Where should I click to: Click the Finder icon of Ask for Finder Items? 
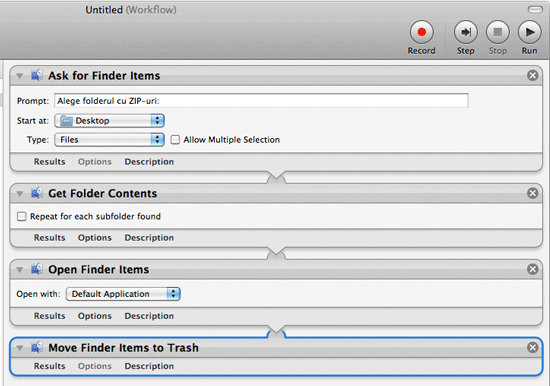tap(37, 75)
